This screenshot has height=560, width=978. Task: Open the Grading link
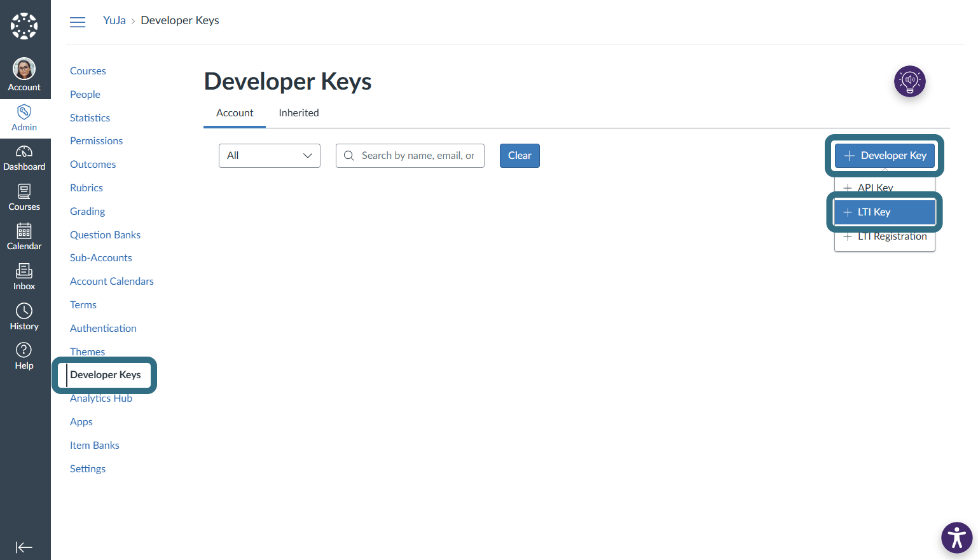point(88,212)
